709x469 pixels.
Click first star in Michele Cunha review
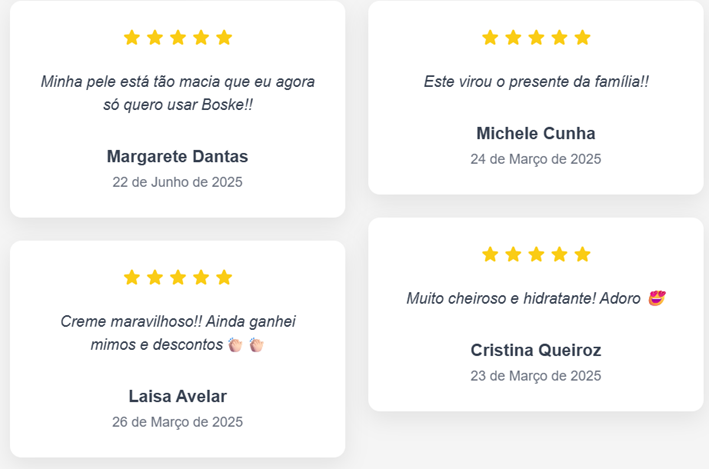[x=490, y=38]
